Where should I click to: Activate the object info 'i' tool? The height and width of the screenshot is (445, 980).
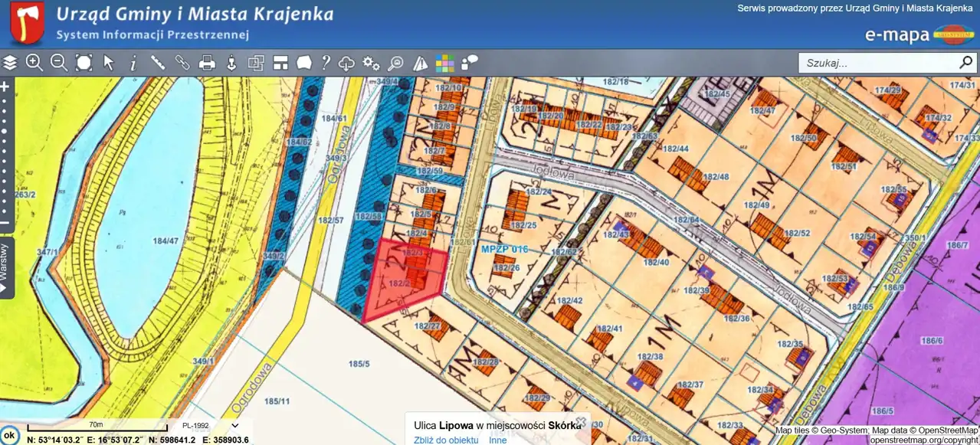coord(133,63)
